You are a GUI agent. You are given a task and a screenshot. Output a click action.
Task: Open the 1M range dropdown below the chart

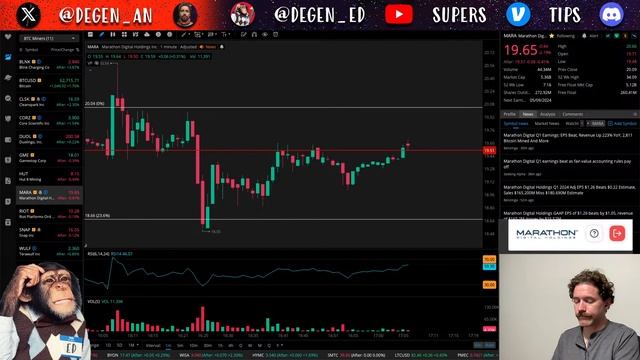coord(133,345)
